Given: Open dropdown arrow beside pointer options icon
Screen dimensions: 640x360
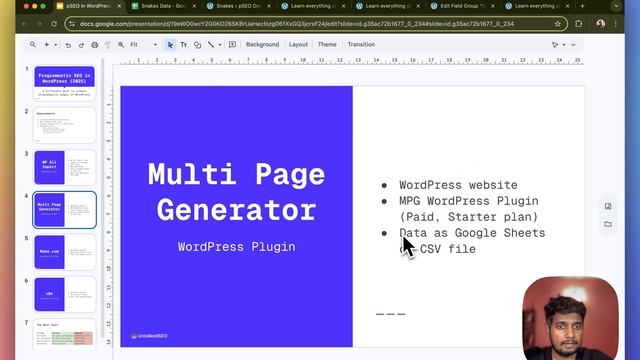Looking at the screenshot, I should (x=564, y=44).
